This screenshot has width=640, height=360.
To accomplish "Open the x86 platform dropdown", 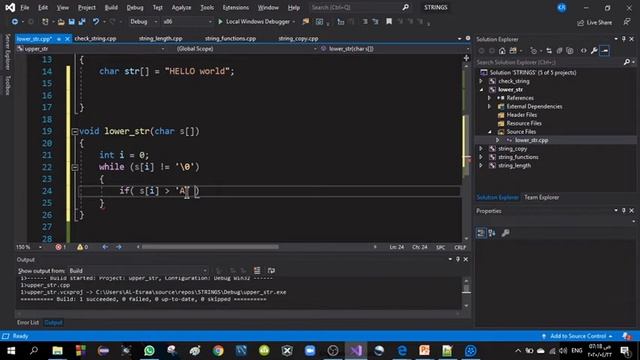I will click(x=187, y=22).
